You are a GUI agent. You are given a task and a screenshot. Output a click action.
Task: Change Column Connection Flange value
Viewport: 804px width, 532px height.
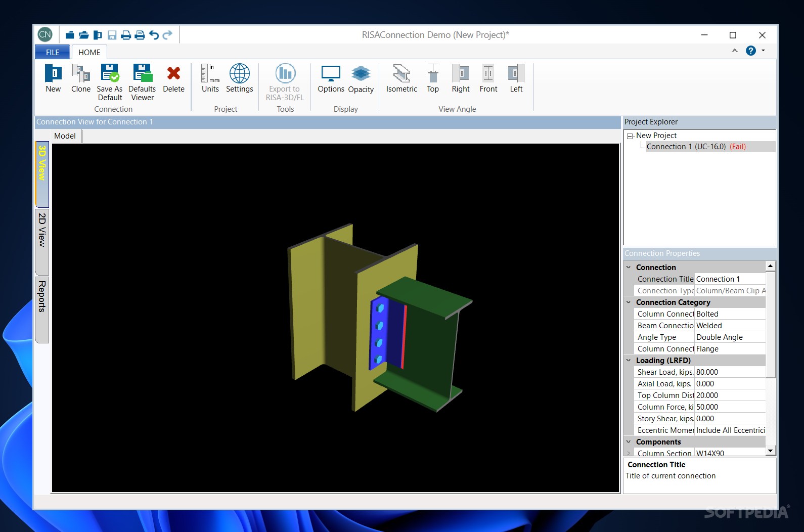(730, 349)
